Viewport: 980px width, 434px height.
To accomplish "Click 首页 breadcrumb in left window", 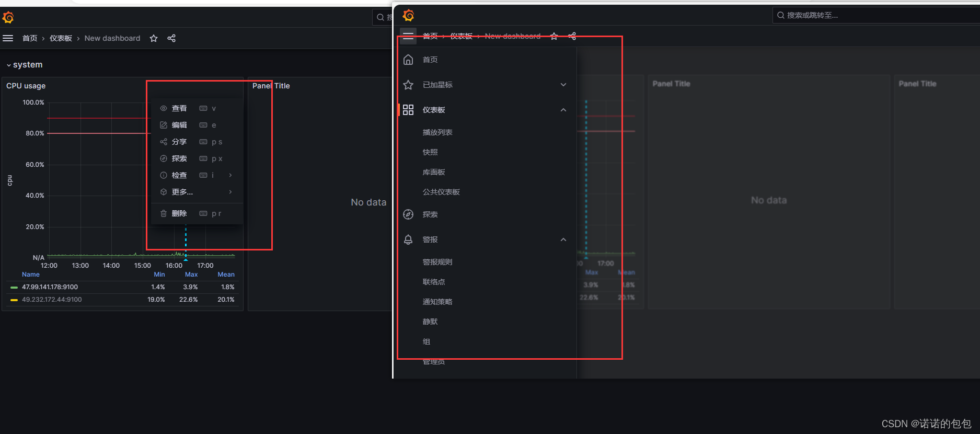I will [30, 38].
